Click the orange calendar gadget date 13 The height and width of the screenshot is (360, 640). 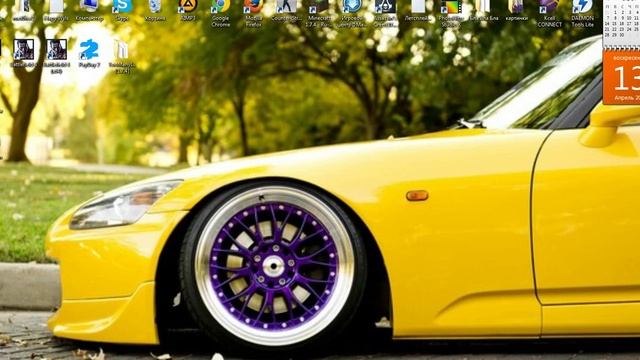(622, 78)
